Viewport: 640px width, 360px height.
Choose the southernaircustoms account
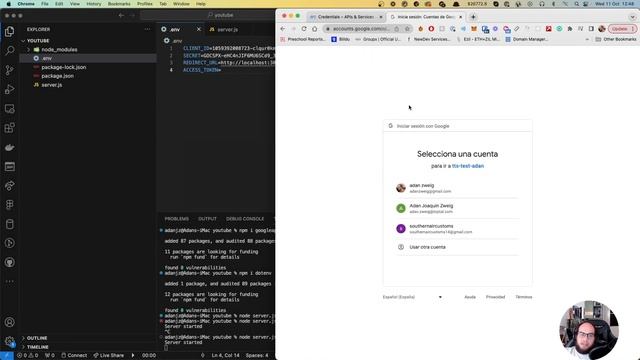tap(457, 229)
